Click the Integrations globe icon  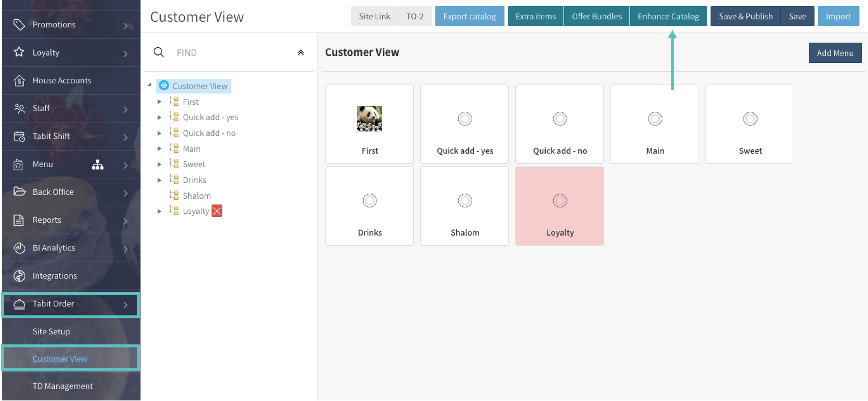tap(19, 276)
